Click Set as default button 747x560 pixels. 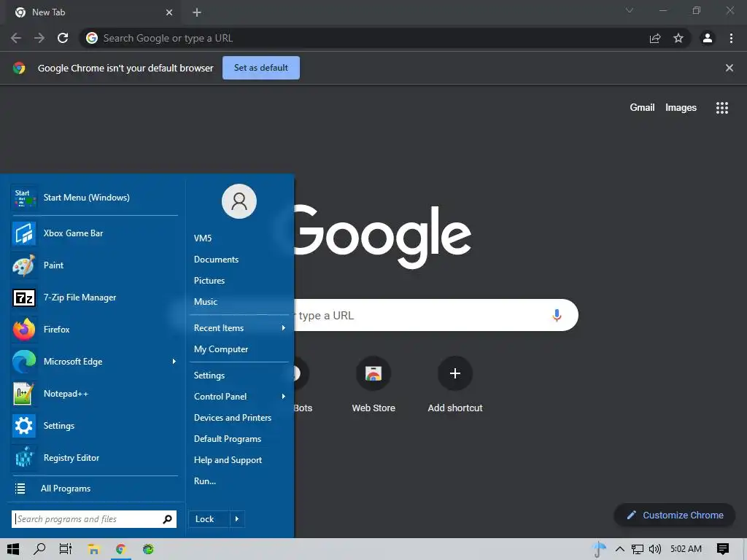pyautogui.click(x=261, y=68)
